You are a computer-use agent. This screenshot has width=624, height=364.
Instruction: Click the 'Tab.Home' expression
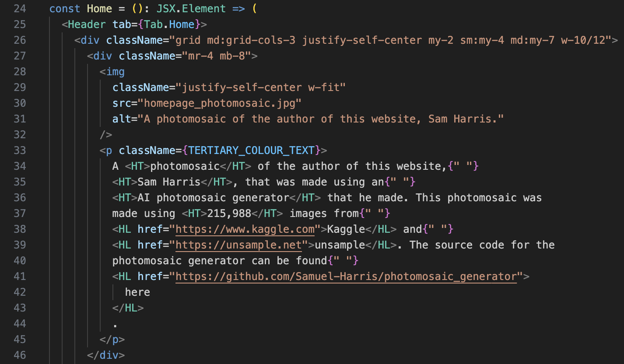[169, 24]
